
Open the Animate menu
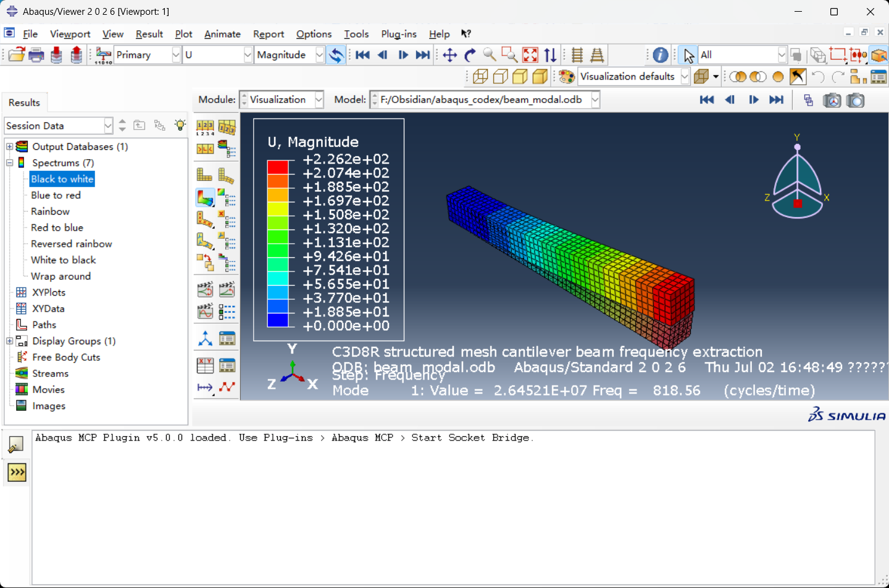coord(222,34)
